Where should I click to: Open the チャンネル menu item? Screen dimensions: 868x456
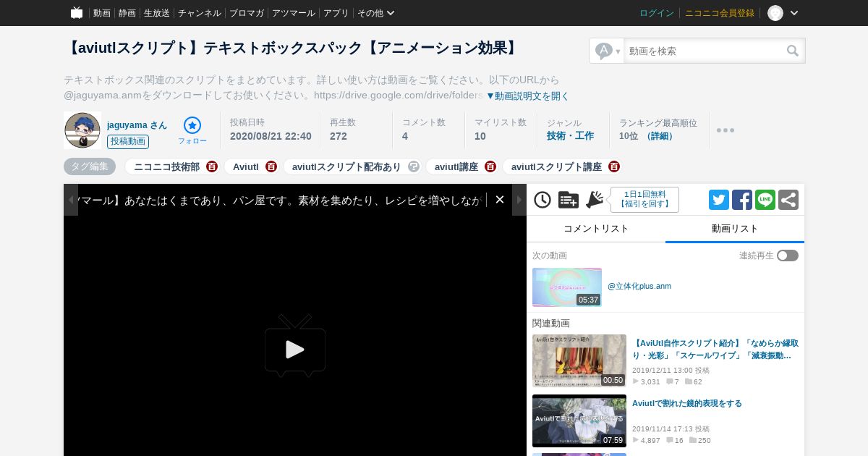200,13
